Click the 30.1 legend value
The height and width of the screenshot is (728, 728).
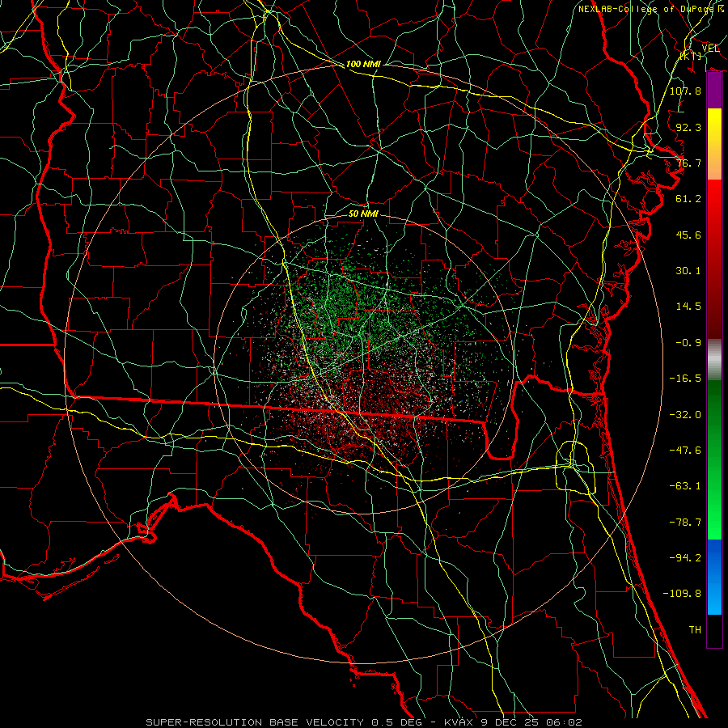tap(688, 271)
